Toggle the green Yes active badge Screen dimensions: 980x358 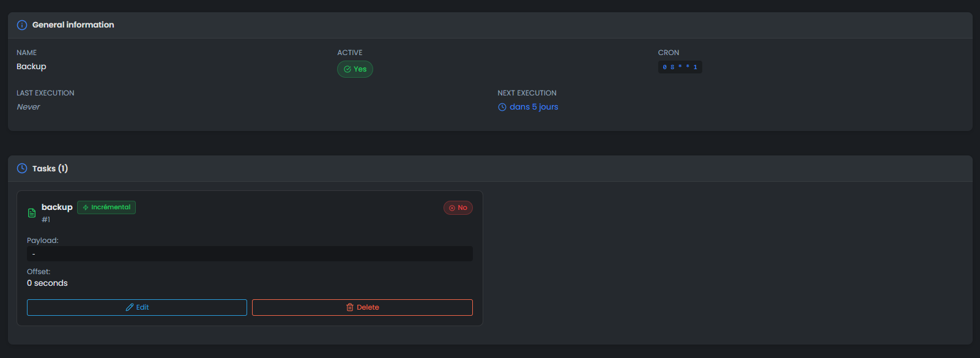pos(355,69)
